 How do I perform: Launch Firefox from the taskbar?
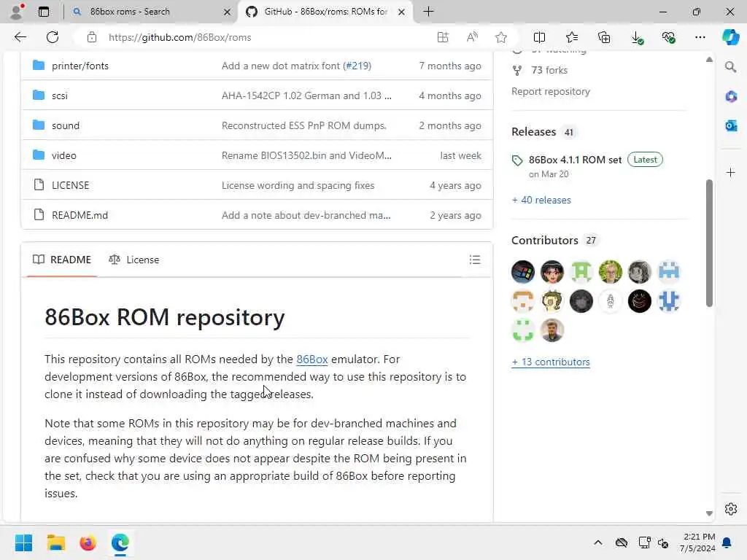point(88,542)
